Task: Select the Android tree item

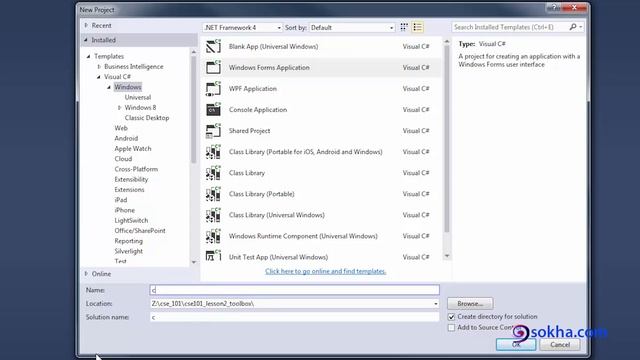Action: tap(126, 138)
